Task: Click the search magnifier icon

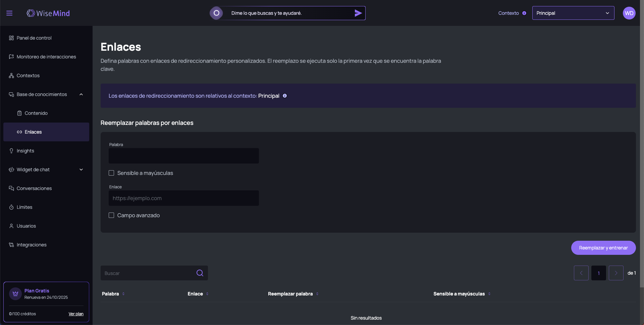Action: [x=200, y=273]
